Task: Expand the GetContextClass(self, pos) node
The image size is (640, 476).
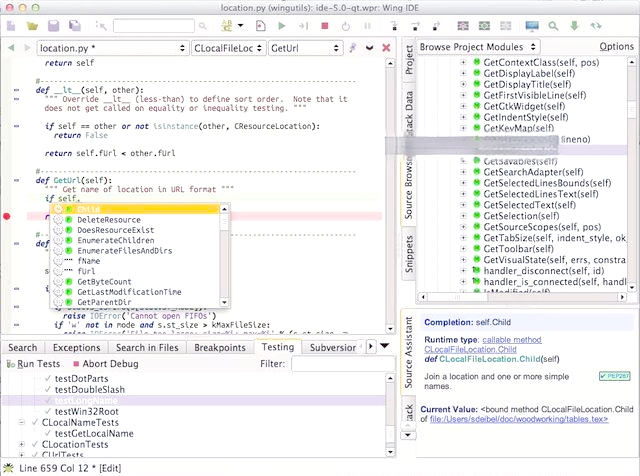Action: pyautogui.click(x=463, y=62)
